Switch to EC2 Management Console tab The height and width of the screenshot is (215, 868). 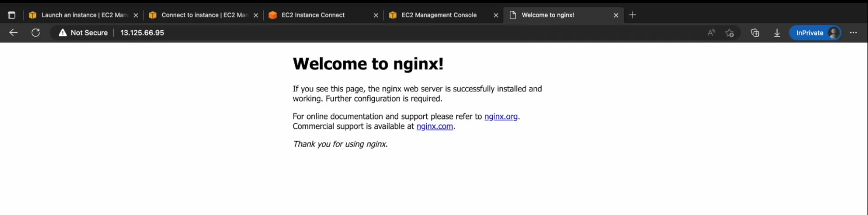point(443,15)
